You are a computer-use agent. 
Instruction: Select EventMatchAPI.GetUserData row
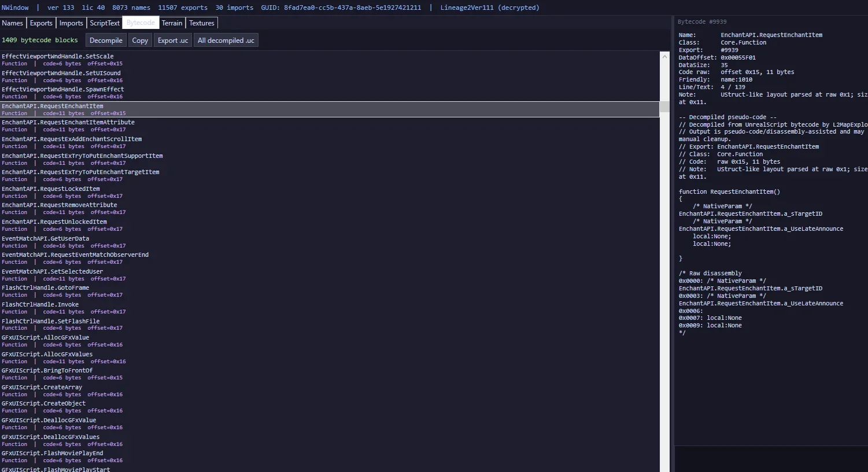[x=330, y=242]
